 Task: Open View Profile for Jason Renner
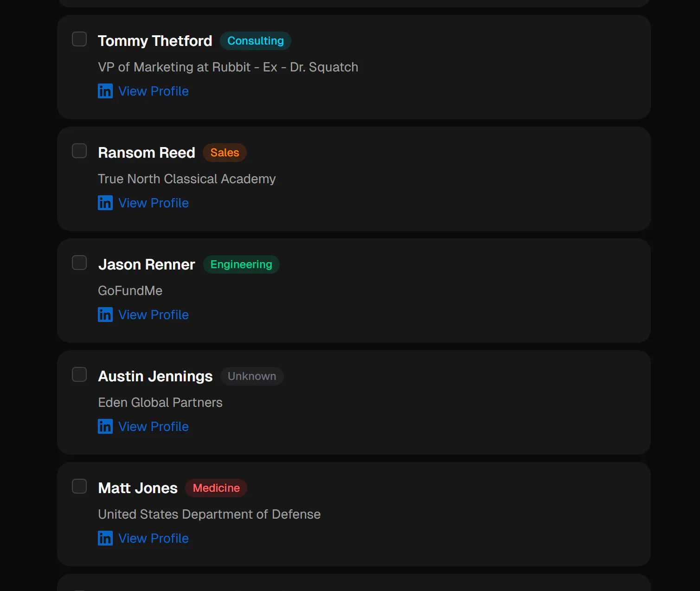click(x=154, y=315)
